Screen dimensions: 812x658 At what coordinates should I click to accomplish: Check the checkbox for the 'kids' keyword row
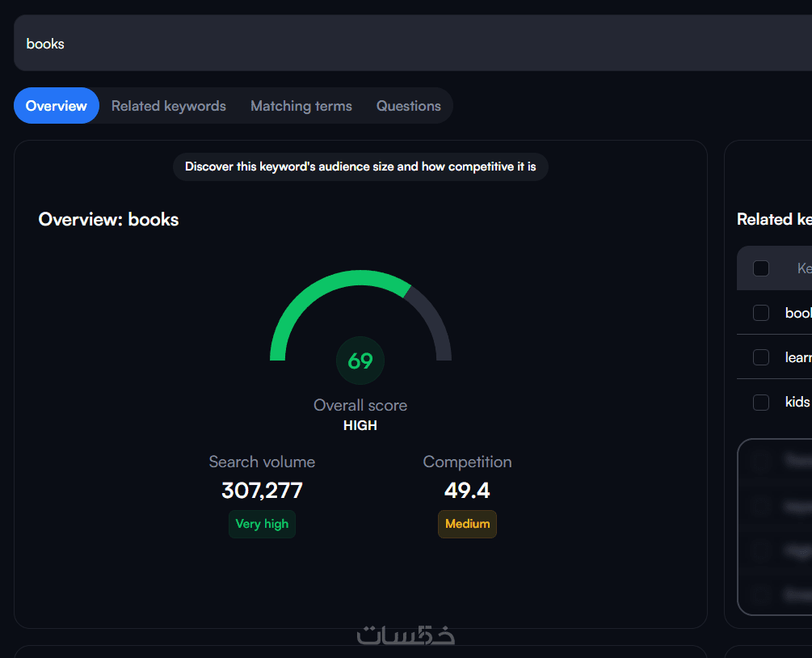[761, 402]
